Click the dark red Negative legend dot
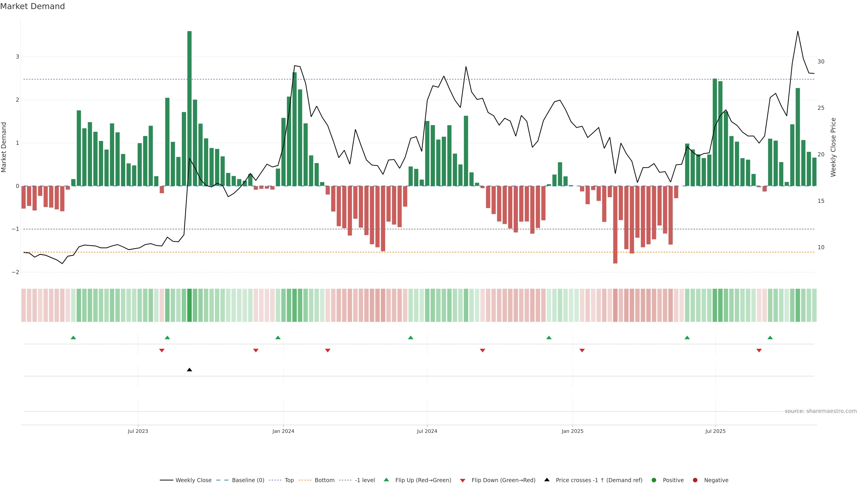The height and width of the screenshot is (488, 868). coord(695,480)
